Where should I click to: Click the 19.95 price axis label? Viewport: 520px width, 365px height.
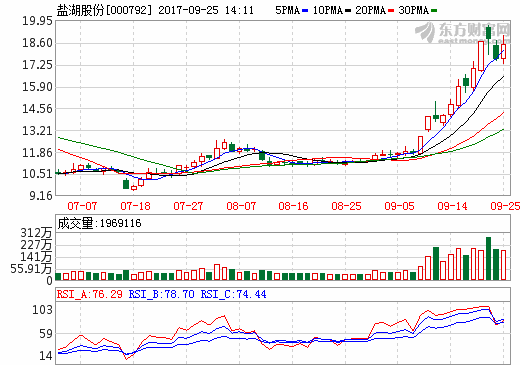37,21
